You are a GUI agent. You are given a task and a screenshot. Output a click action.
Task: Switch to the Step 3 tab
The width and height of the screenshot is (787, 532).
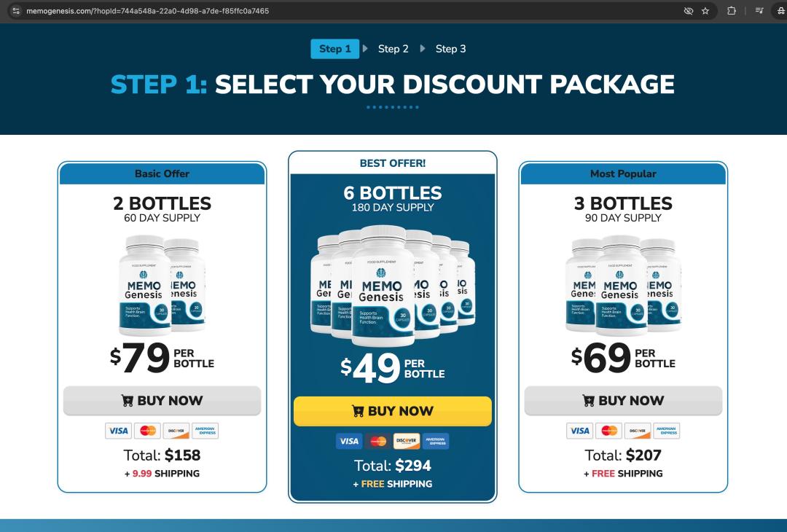(x=450, y=49)
